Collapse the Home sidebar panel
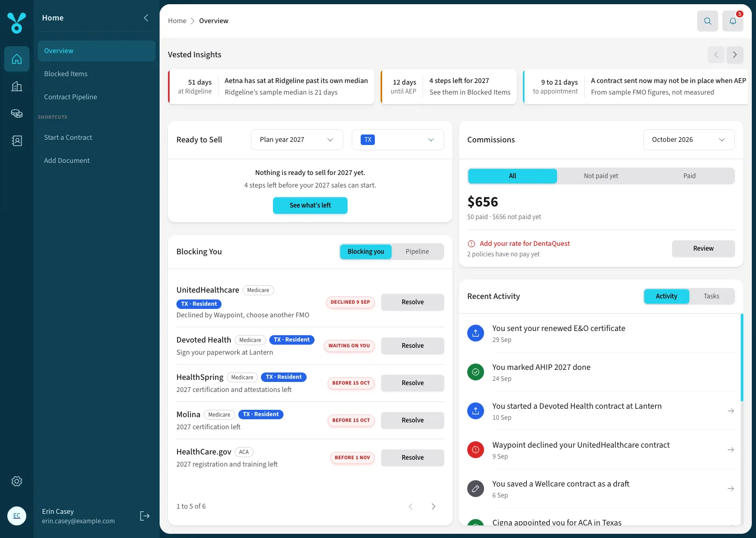 click(146, 18)
